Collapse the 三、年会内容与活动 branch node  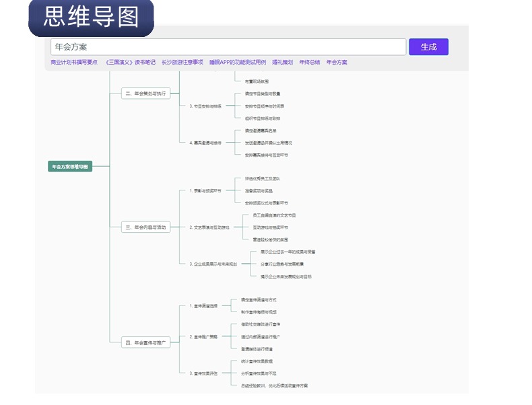click(145, 227)
